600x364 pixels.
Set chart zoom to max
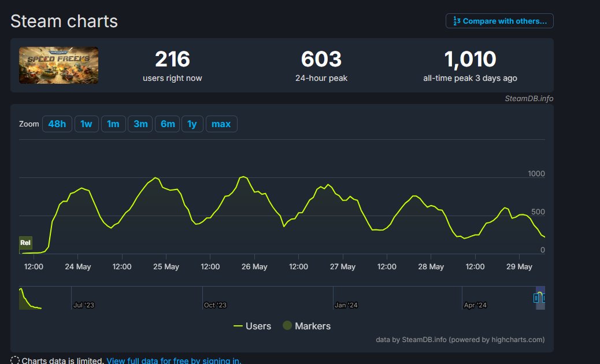221,124
